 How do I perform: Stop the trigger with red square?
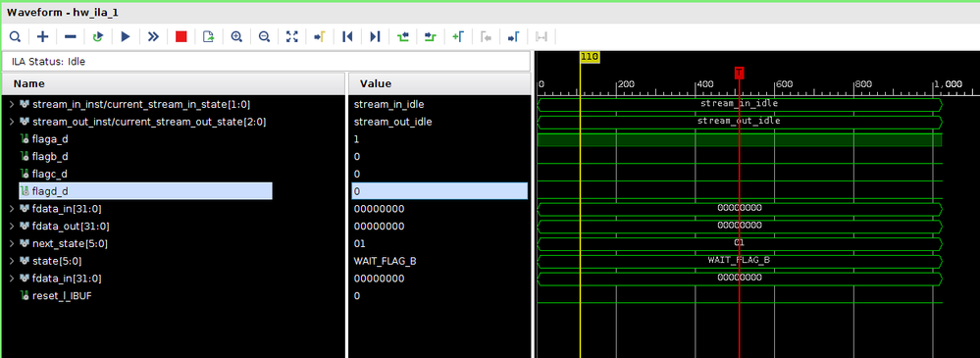click(181, 37)
